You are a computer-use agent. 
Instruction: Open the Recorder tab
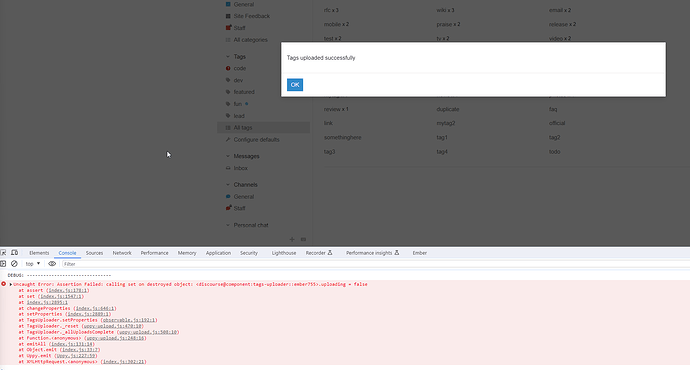coord(319,253)
